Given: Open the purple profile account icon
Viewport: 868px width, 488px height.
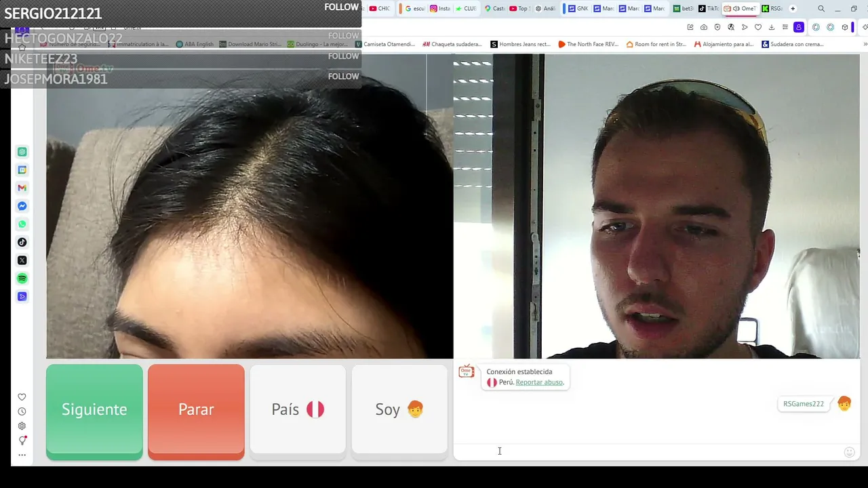Looking at the screenshot, I should click(x=799, y=27).
